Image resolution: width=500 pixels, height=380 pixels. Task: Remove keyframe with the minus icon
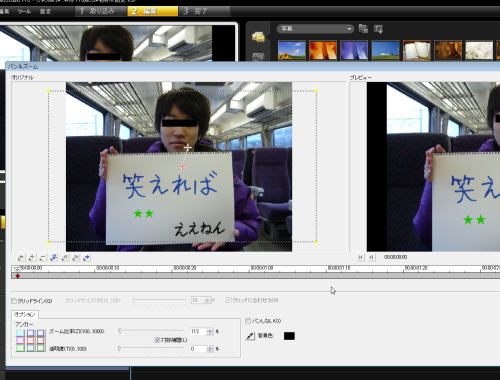pos(43,257)
